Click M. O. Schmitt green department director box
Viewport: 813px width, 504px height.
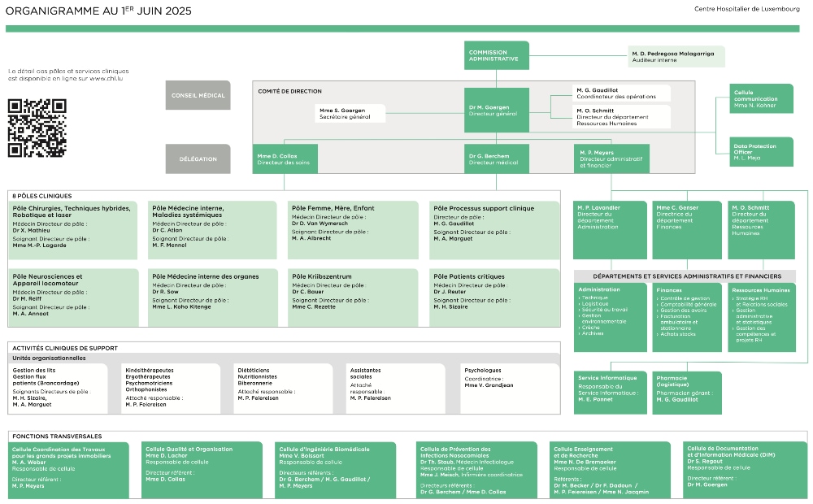click(x=761, y=230)
